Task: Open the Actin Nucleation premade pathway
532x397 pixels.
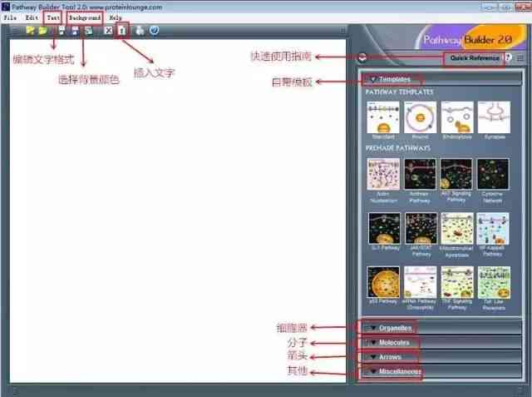Action: [x=383, y=174]
